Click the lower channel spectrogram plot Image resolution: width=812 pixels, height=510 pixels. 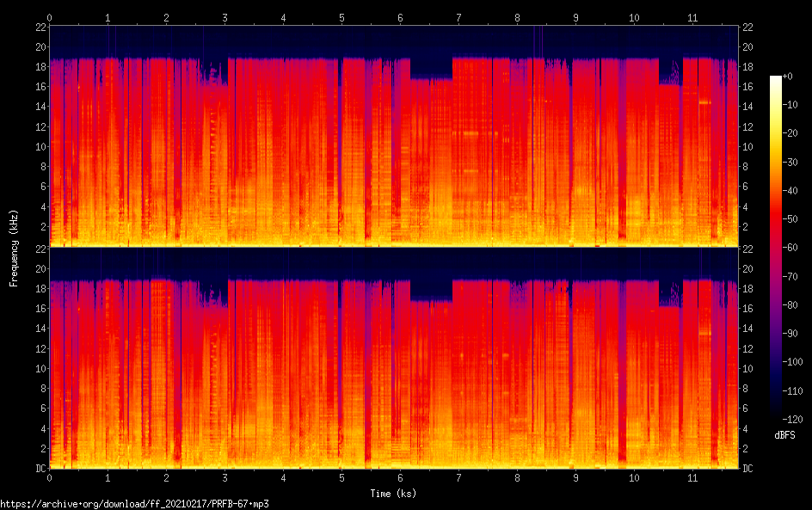[x=394, y=358]
